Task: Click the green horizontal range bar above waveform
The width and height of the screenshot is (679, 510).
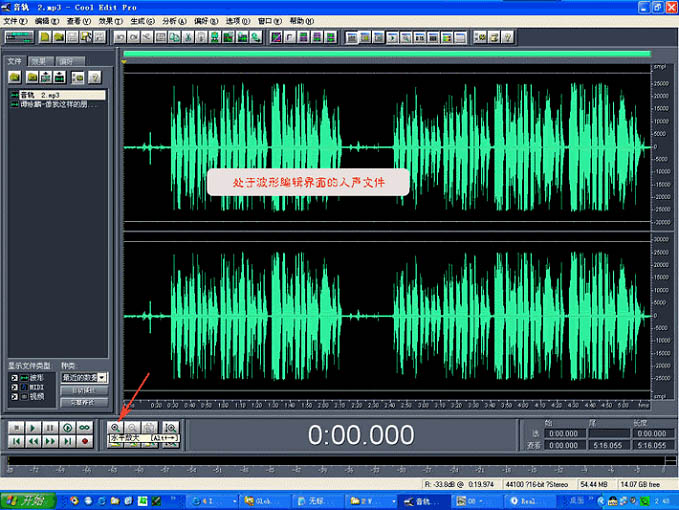Action: click(385, 54)
